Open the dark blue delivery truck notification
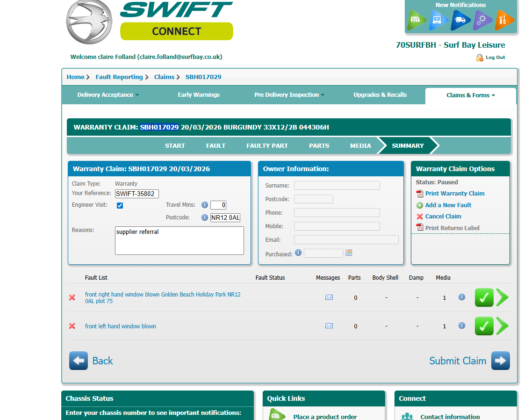 (460, 20)
